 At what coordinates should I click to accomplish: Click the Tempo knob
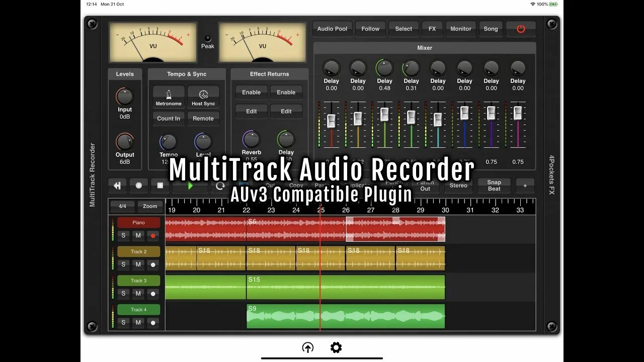click(x=169, y=142)
